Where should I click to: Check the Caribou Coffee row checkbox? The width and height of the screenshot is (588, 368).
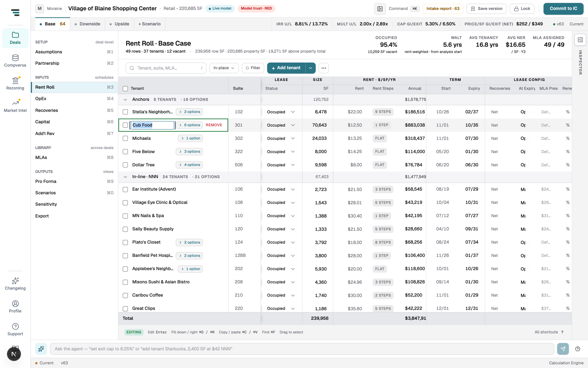125,295
